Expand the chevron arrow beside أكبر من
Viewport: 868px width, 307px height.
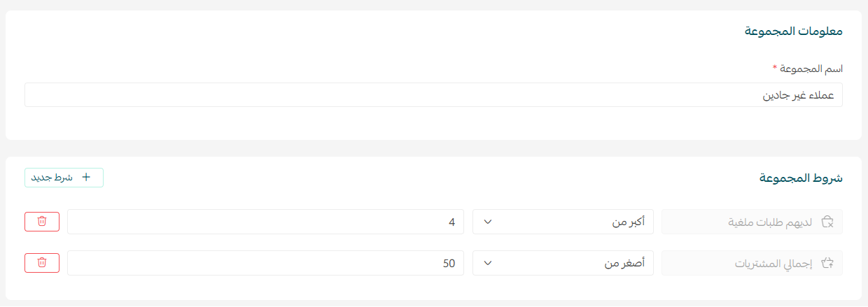tap(489, 222)
